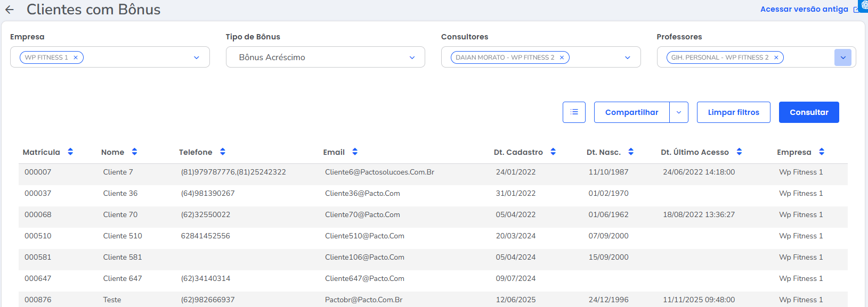
Task: Sort table by Dt. Nasc. column
Action: (631, 152)
